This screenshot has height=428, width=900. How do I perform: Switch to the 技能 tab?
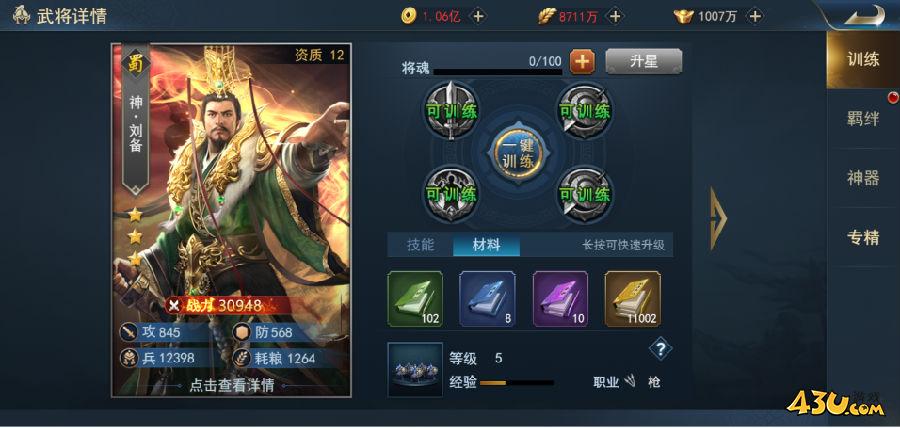(421, 245)
